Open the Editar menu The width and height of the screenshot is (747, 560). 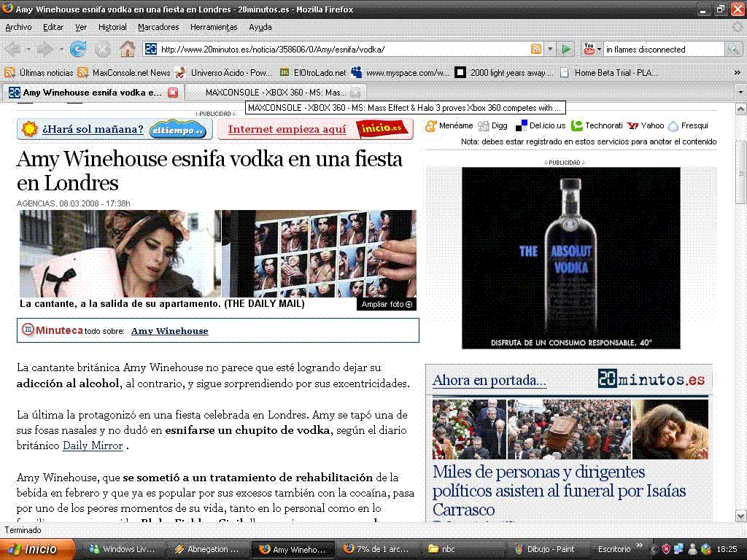53,27
